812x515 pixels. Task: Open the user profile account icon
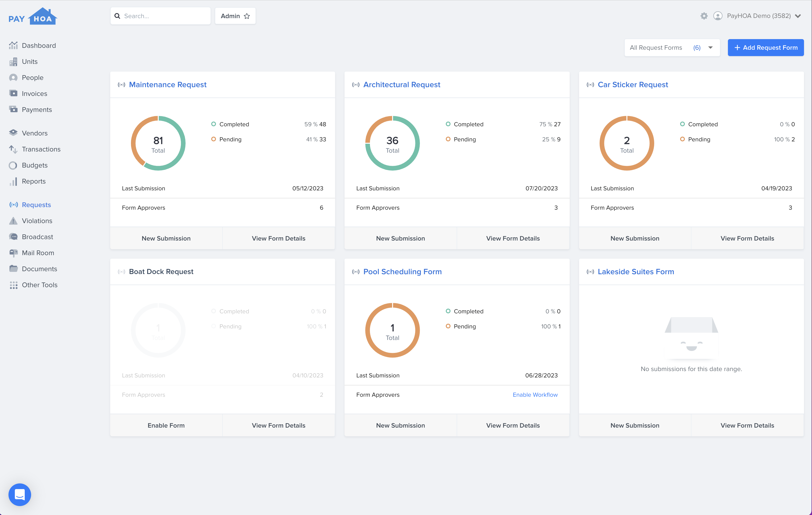(x=718, y=16)
